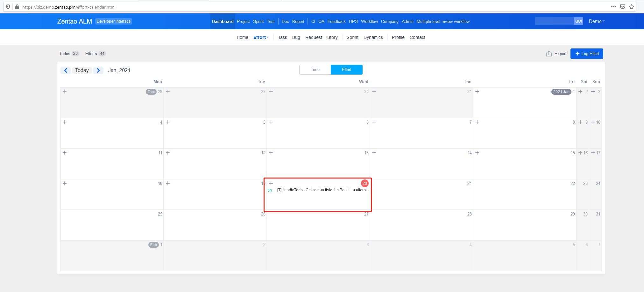Click the Today button
Image resolution: width=644 pixels, height=292 pixels.
pos(82,70)
